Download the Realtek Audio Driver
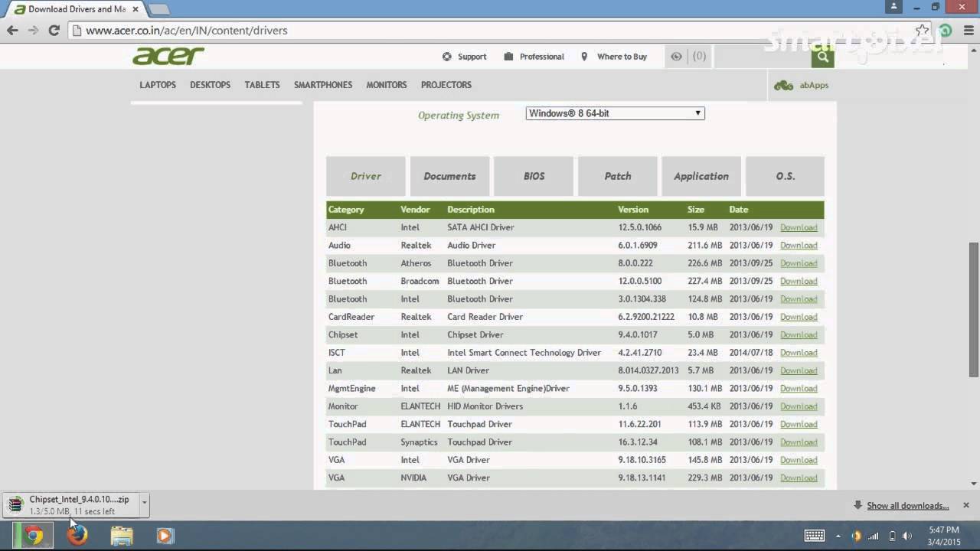 [799, 246]
